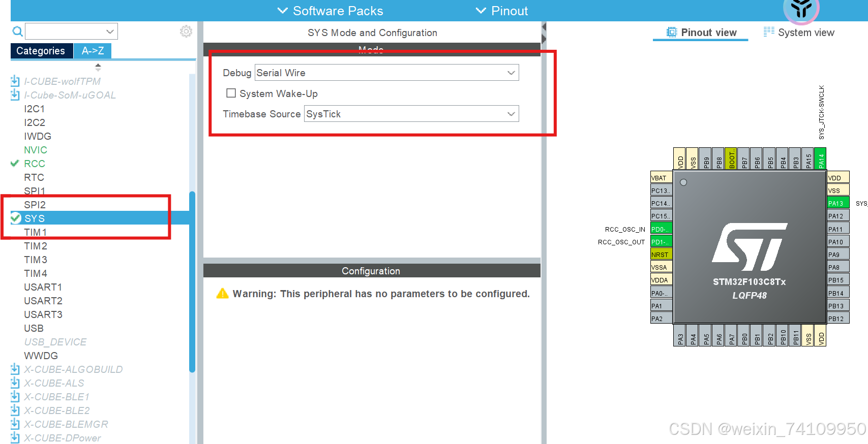The height and width of the screenshot is (444, 868).
Task: Select USB_DEVICE middleware entry
Action: pos(55,342)
